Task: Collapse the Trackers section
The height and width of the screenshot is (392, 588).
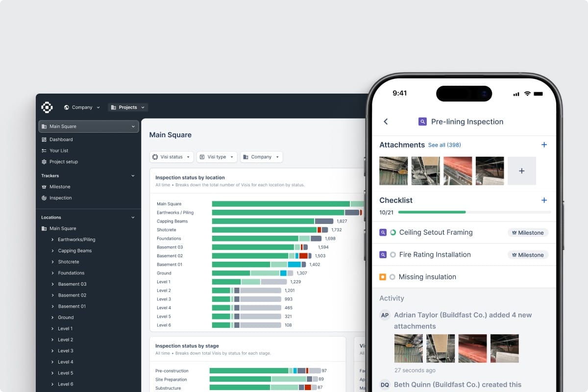Action: click(133, 175)
